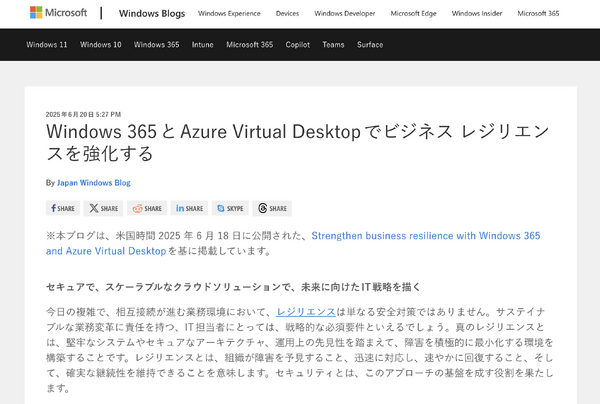
Task: Click the Microsoft logo
Action: 59,13
